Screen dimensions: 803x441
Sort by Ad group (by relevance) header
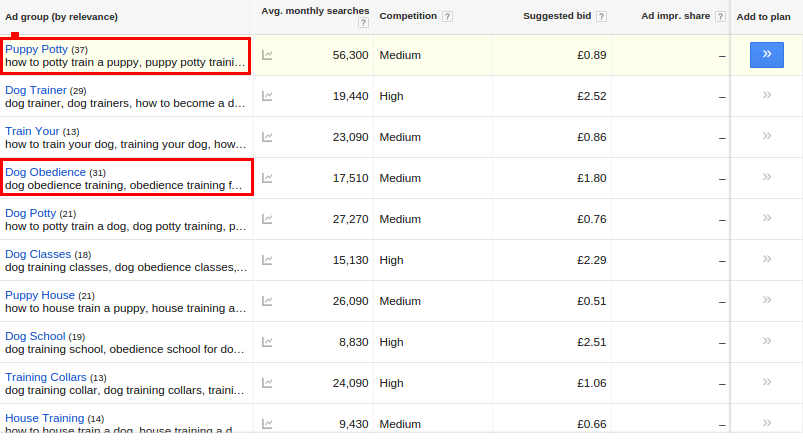pyautogui.click(x=61, y=17)
